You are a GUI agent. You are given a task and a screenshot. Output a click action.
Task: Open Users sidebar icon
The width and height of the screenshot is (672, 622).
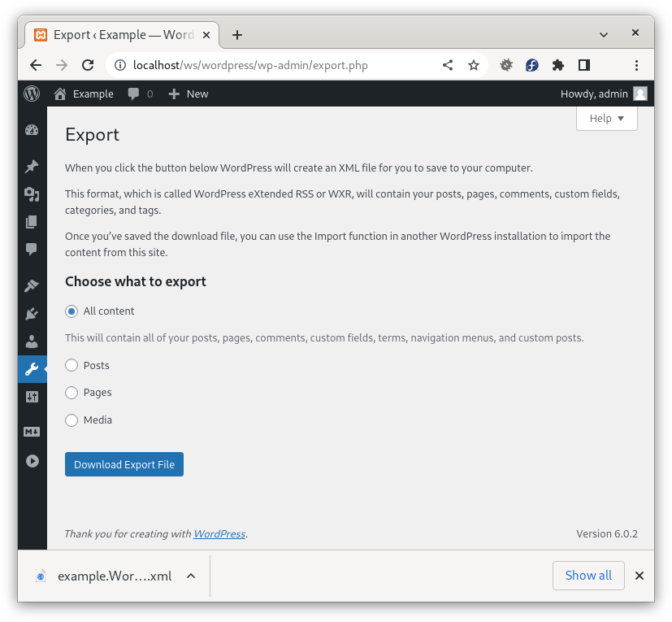pyautogui.click(x=32, y=341)
